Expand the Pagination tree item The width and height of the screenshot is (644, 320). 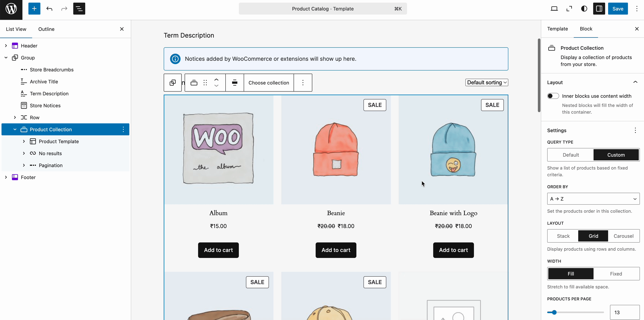[x=24, y=165]
